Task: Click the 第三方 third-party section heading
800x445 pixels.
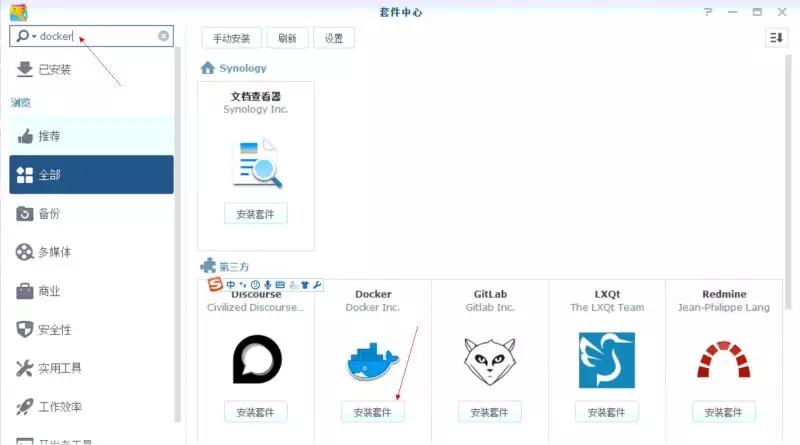Action: click(234, 266)
